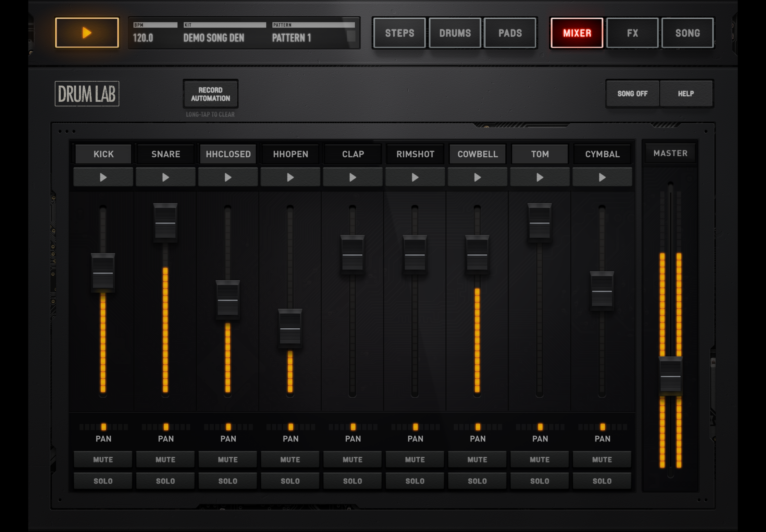Image resolution: width=766 pixels, height=532 pixels.
Task: Mute the CLAP channel
Action: tap(352, 459)
